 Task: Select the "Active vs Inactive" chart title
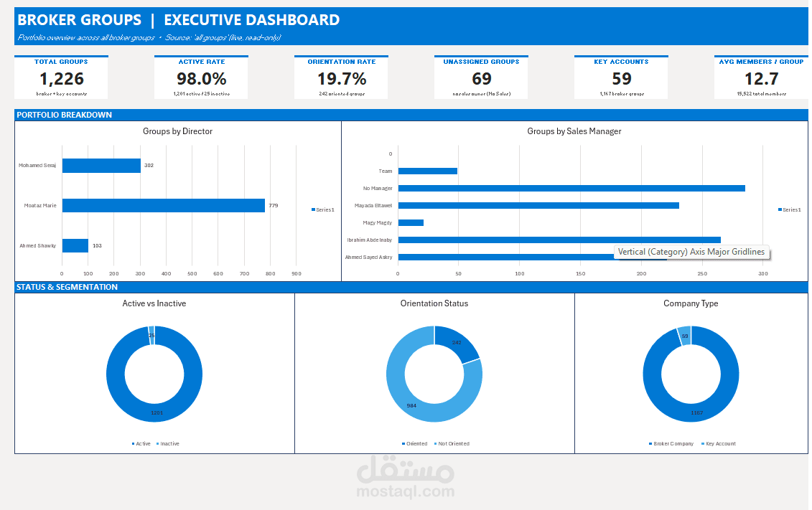coord(154,303)
